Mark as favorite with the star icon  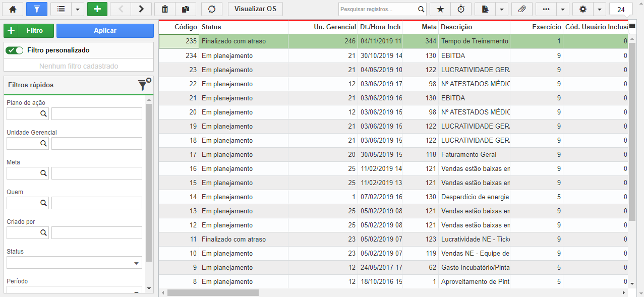[x=440, y=9]
